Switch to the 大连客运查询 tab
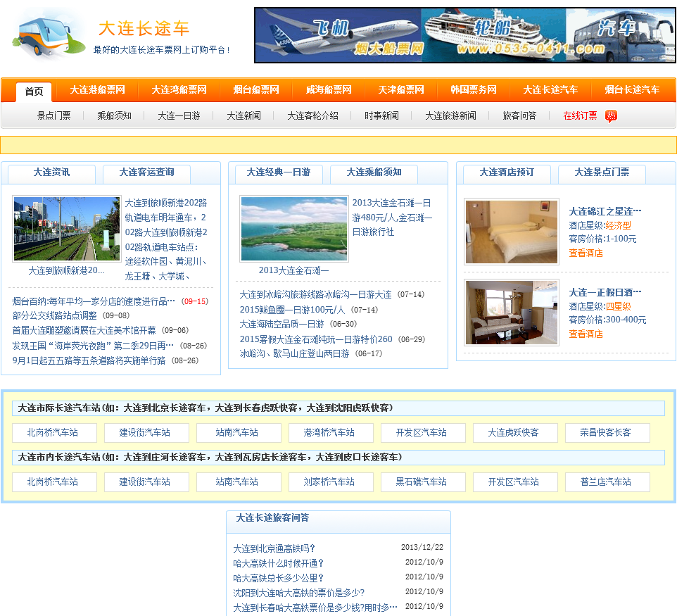Viewport: 677px width, 616px height. [x=147, y=173]
